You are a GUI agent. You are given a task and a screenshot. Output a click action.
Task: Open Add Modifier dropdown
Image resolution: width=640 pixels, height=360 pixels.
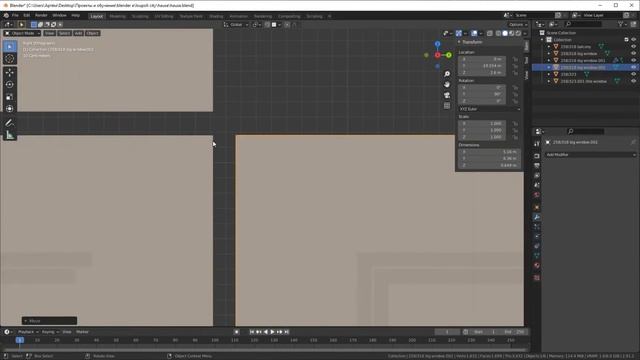pyautogui.click(x=590, y=155)
